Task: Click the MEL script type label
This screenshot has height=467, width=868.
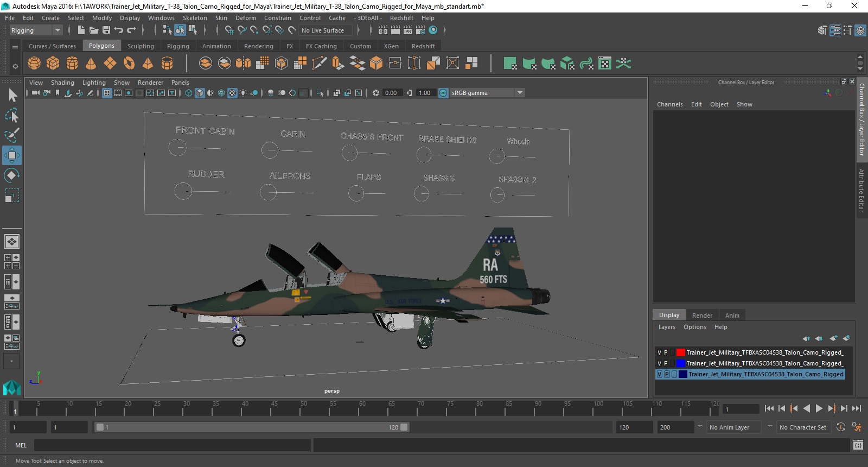Action: coord(21,445)
